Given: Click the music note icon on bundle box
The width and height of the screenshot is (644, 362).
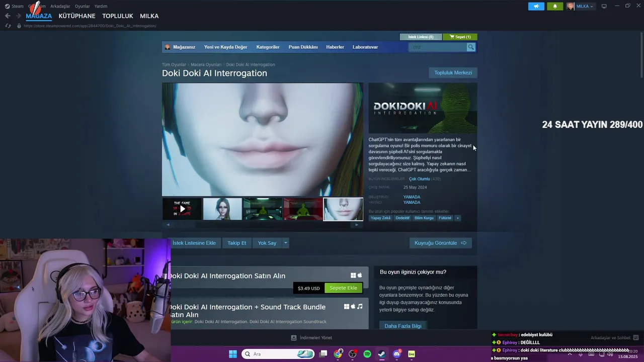Looking at the screenshot, I should 360,306.
